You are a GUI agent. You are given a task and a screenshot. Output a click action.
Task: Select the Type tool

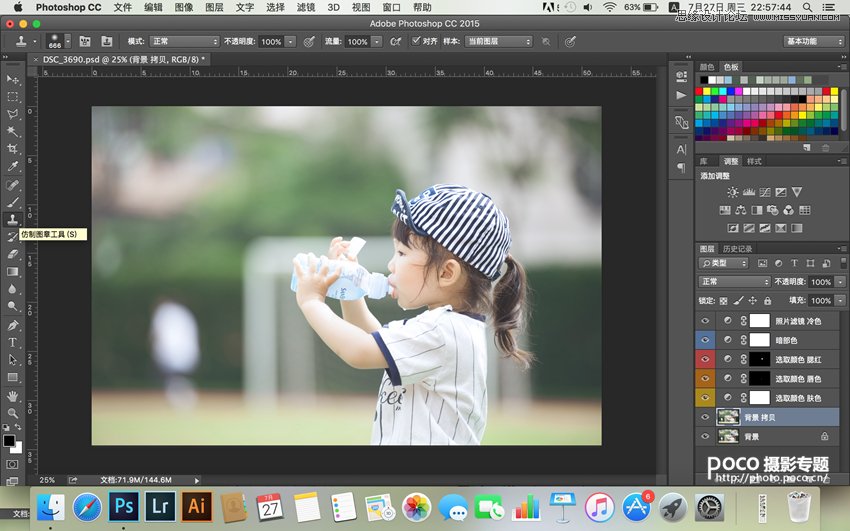(x=12, y=342)
